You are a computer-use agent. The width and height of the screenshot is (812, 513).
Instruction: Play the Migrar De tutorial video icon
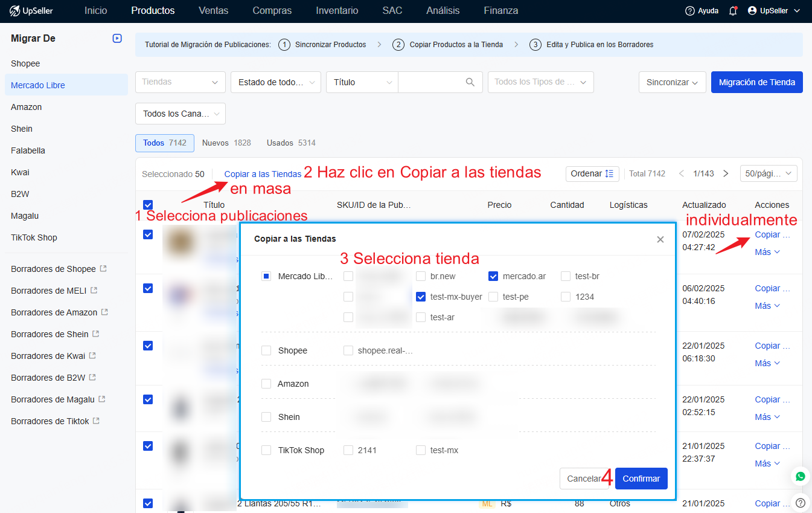[117, 39]
